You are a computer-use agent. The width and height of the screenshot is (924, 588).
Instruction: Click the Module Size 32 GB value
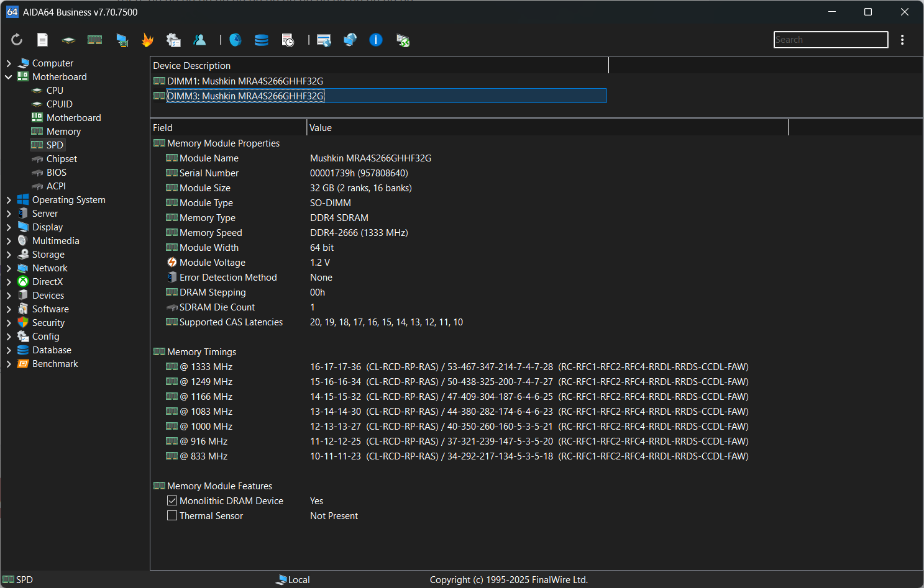[361, 188]
